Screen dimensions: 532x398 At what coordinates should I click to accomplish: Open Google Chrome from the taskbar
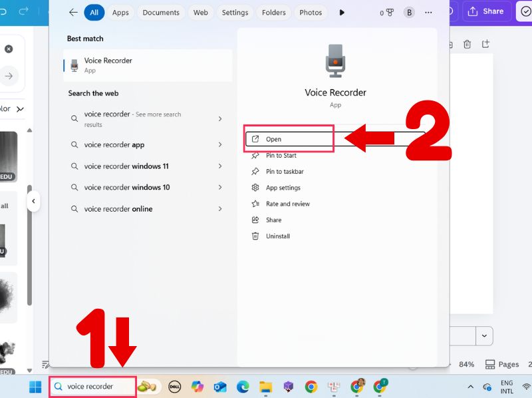311,387
